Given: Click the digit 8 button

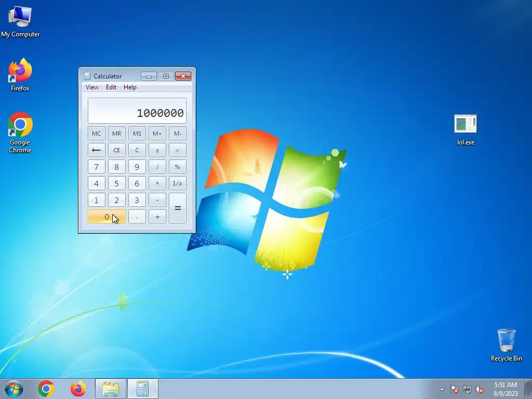Looking at the screenshot, I should (x=117, y=167).
